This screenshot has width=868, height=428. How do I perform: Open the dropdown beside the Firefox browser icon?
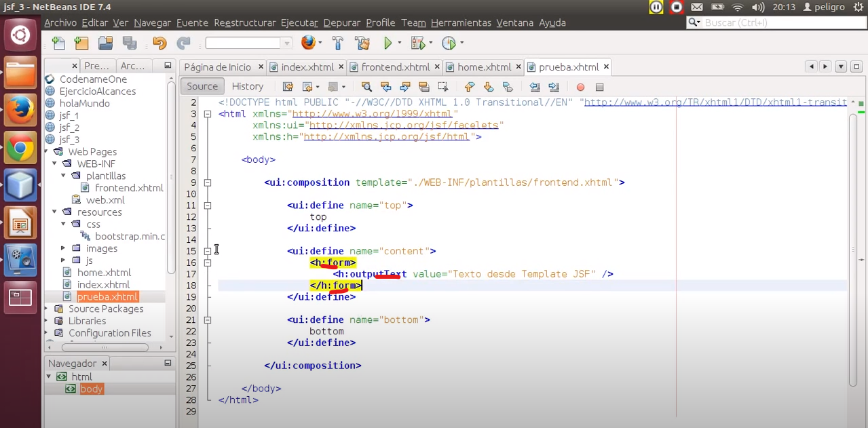321,43
